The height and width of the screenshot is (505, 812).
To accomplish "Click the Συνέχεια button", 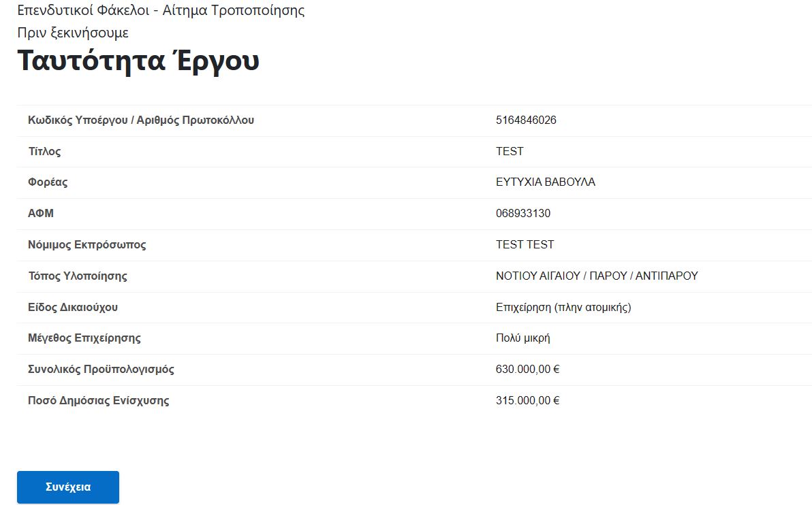I will [x=68, y=487].
